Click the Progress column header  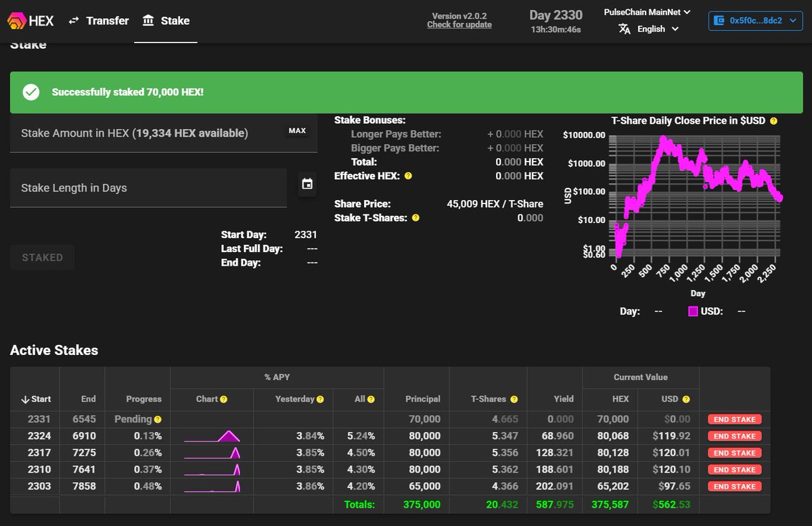pos(143,399)
